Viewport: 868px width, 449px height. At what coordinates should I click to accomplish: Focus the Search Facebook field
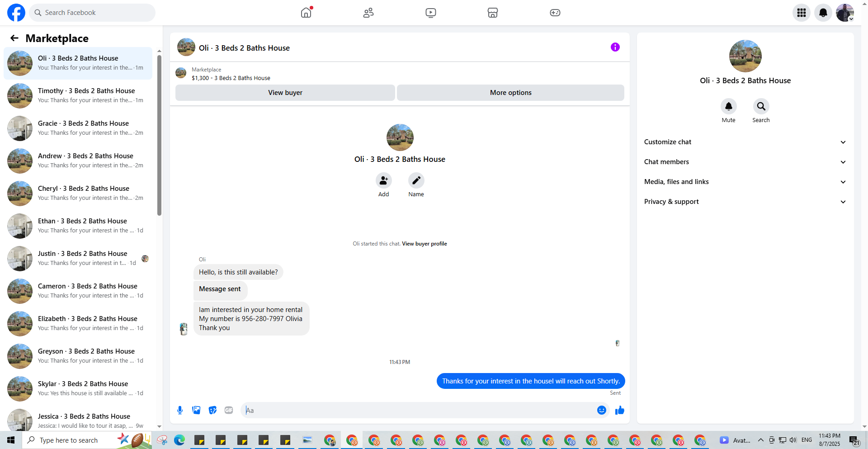coord(92,13)
